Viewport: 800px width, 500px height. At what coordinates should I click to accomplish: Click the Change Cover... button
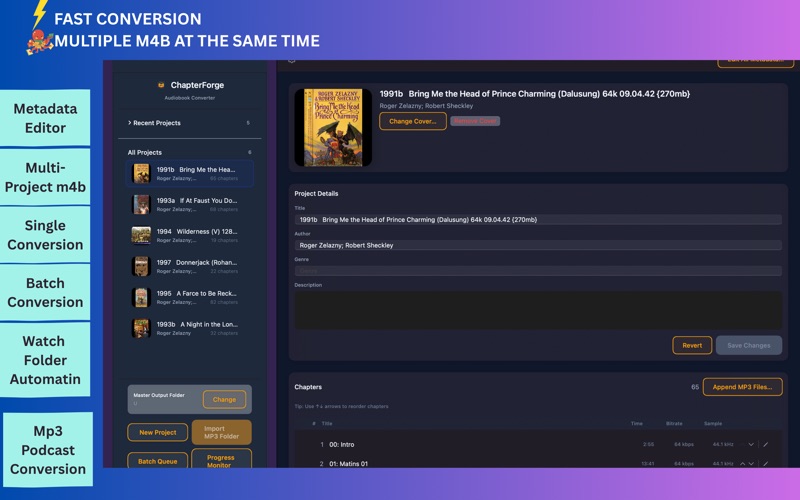pos(413,121)
